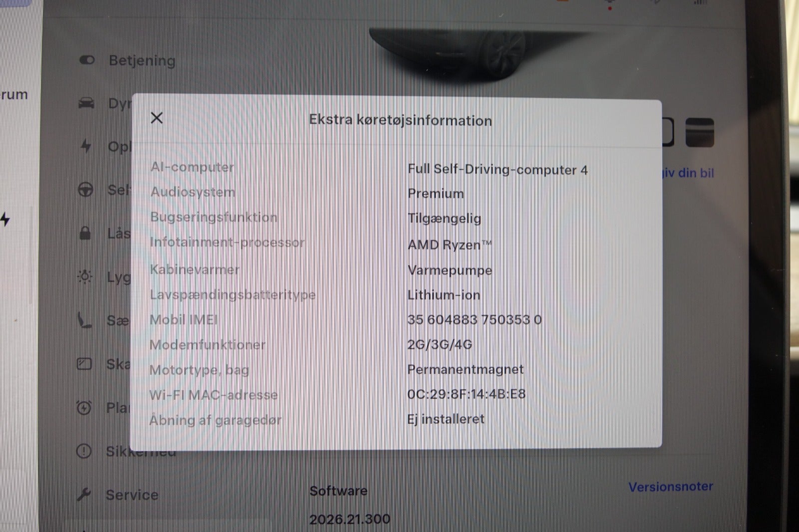Tap the software version 2026.21.300
The image size is (799, 532).
point(350,519)
